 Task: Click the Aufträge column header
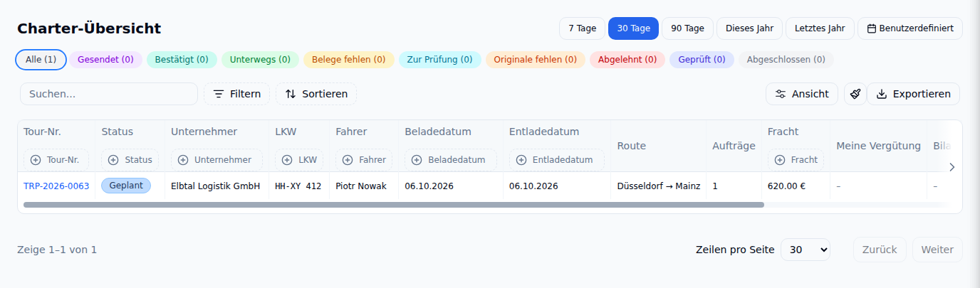pos(734,146)
